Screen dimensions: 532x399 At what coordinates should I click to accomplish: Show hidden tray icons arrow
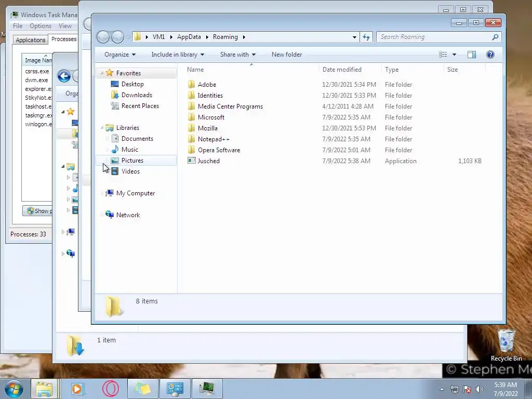[442, 389]
